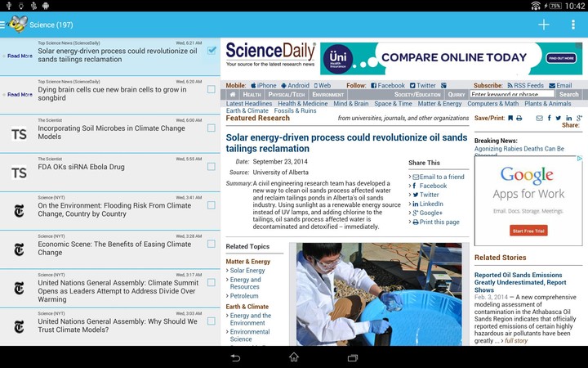This screenshot has width=588, height=368.
Task: Tap NYT logo beside Trust Climate Models article
Action: [x=19, y=327]
